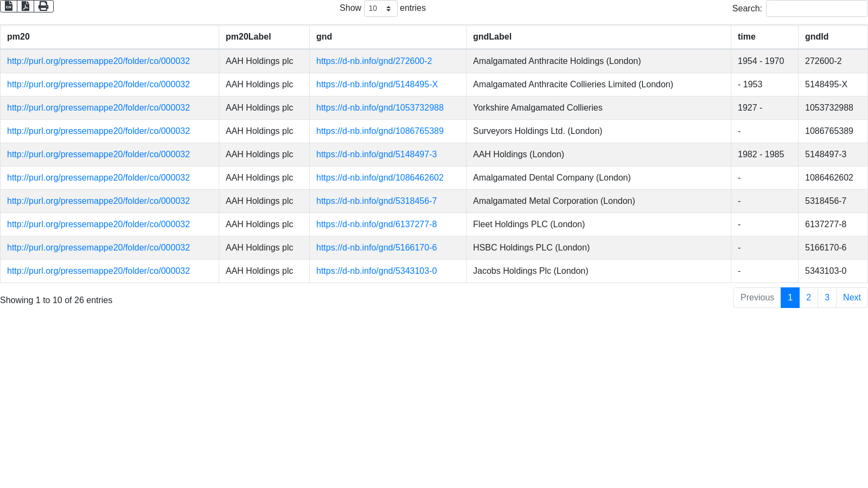868x488 pixels.
Task: Open pm20 folder link in AAH Holdings (London) row
Action: coord(98,155)
